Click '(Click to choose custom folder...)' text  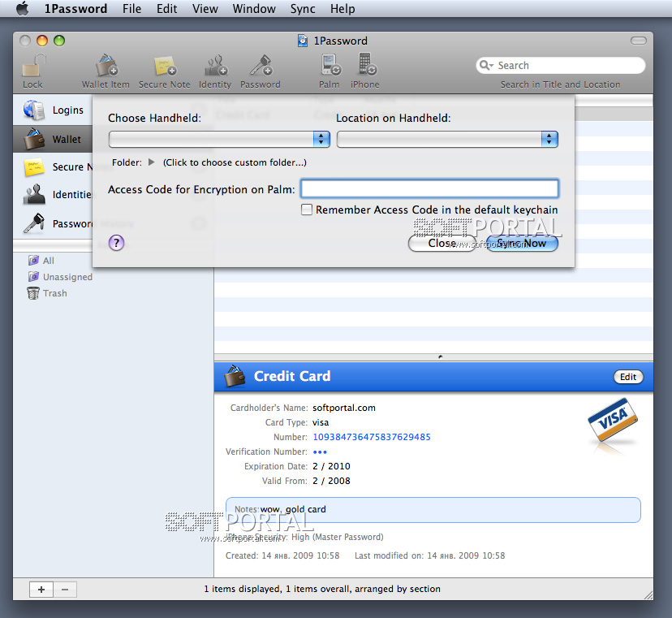(x=235, y=162)
